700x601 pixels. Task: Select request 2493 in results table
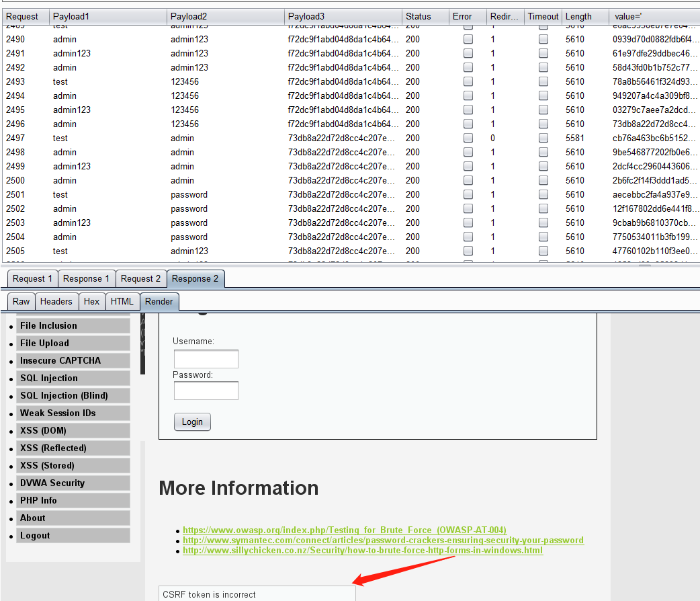(x=350, y=82)
